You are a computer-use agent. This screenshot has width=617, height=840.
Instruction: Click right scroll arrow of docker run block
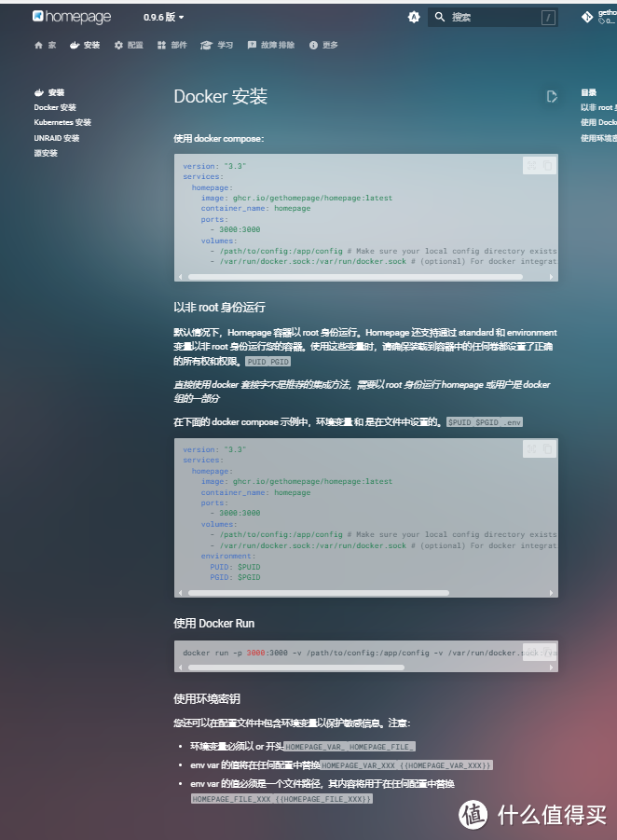click(x=551, y=668)
